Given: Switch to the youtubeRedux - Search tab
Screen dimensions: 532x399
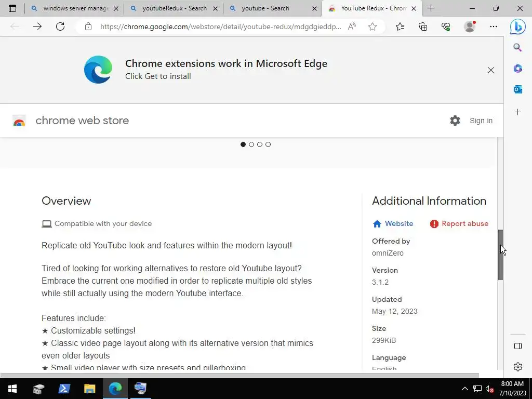Looking at the screenshot, I should pyautogui.click(x=174, y=8).
